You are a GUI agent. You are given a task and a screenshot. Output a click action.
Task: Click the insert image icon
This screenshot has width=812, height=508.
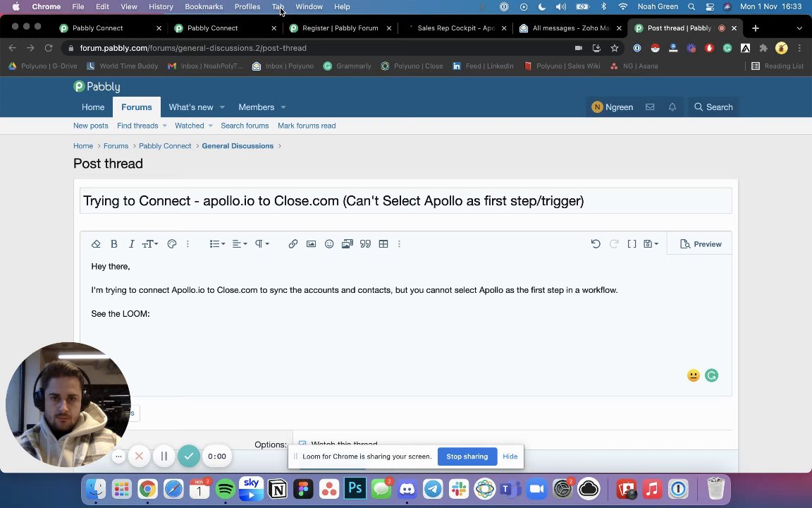click(312, 243)
